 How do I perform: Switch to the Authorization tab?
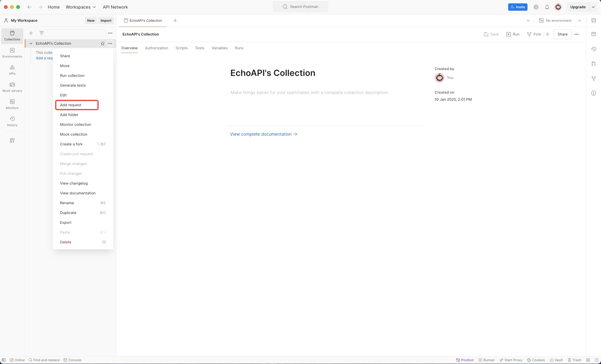tap(157, 48)
